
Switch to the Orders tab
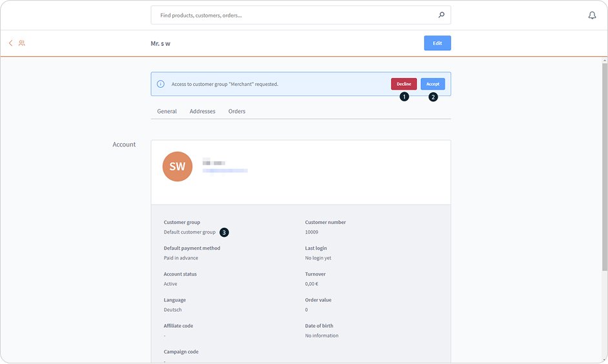pos(237,112)
